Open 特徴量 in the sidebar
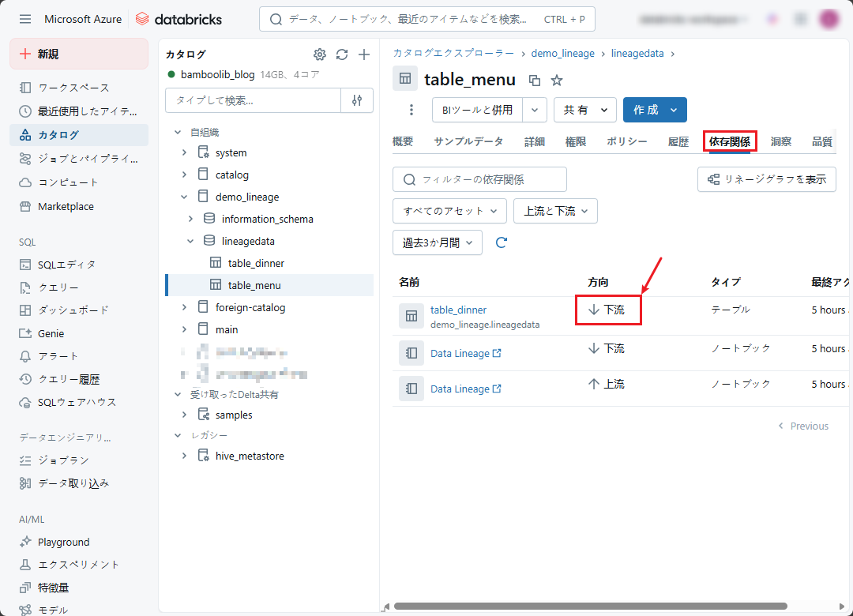The height and width of the screenshot is (616, 853). (79, 588)
